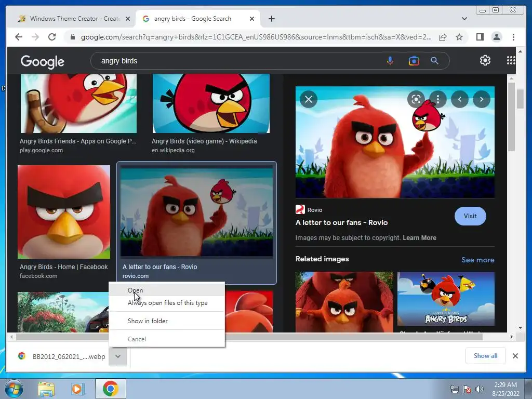The image size is (532, 399).
Task: Launch Windows Media Player from taskbar
Action: [x=78, y=389]
